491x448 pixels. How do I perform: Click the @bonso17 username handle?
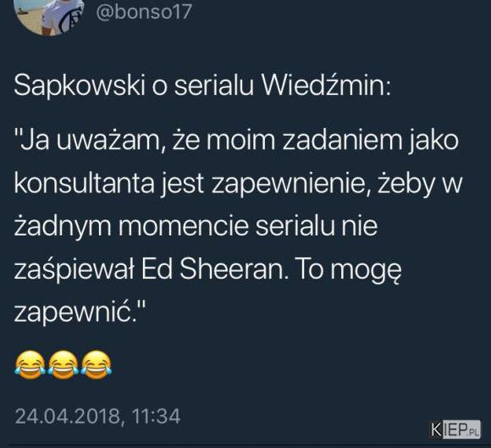[144, 12]
